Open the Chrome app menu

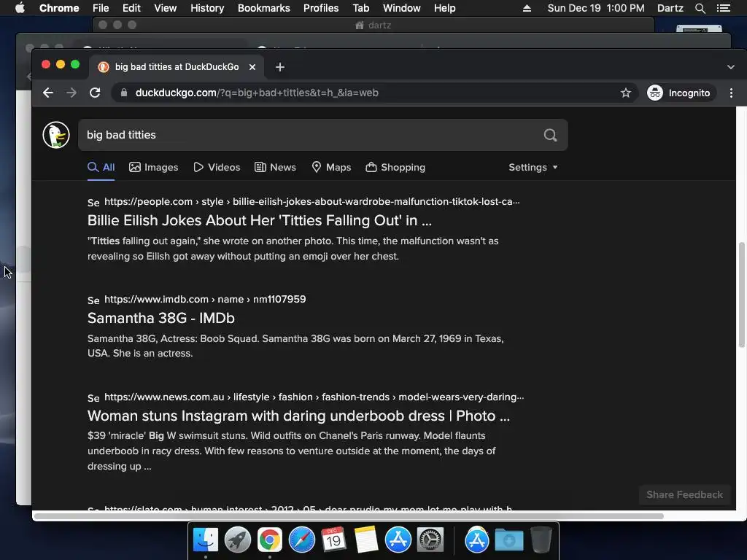click(59, 8)
